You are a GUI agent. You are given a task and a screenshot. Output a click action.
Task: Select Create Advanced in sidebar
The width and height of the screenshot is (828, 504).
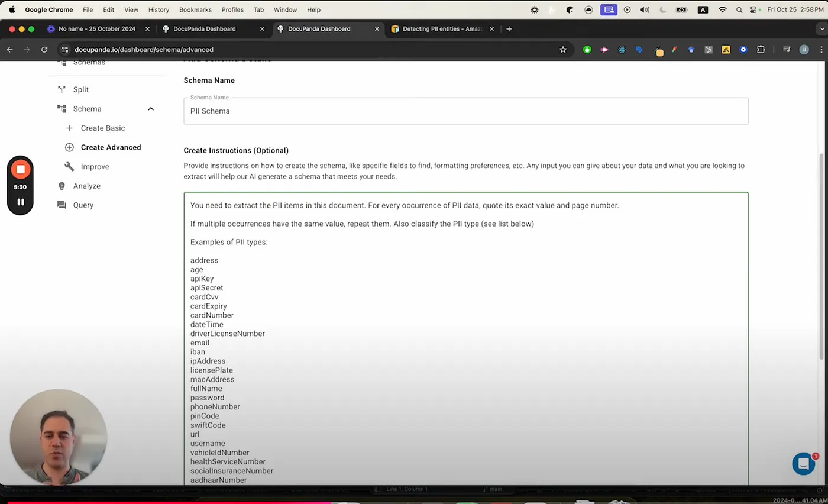(111, 147)
